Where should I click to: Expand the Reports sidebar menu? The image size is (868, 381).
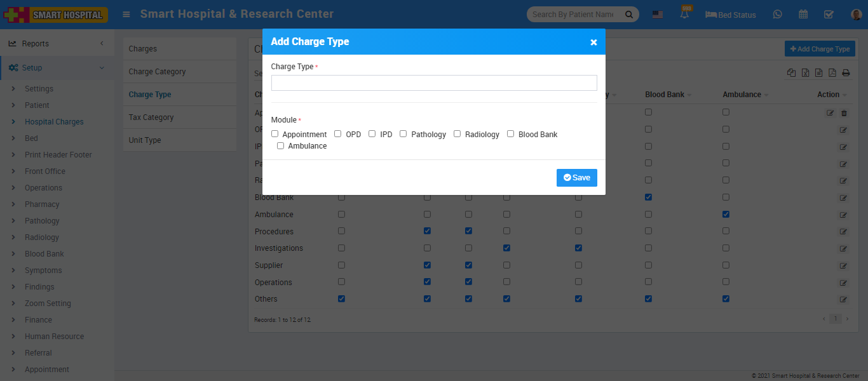tap(57, 44)
